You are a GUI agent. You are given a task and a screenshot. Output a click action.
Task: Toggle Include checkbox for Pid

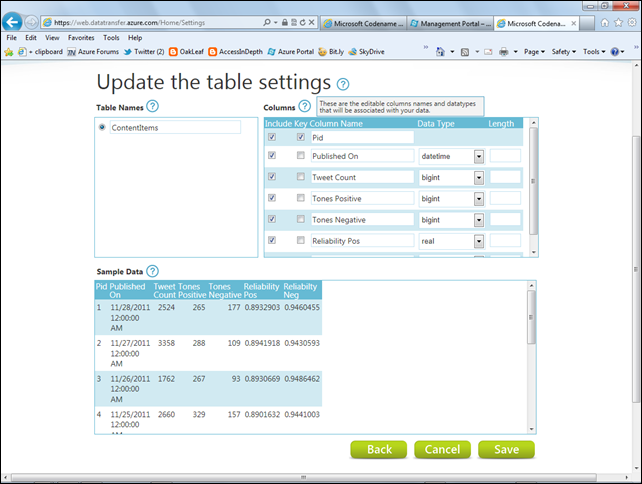[x=272, y=137]
